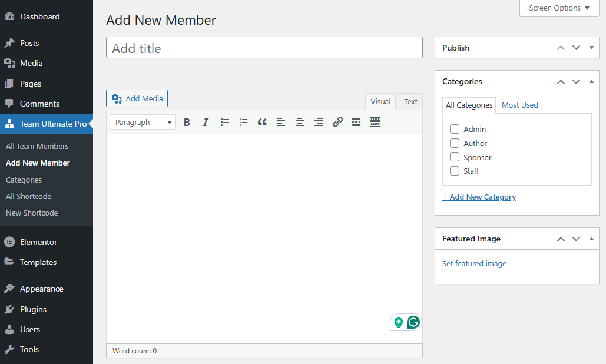Open All Team Members in the sidebar
606x364 pixels.
coord(37,146)
